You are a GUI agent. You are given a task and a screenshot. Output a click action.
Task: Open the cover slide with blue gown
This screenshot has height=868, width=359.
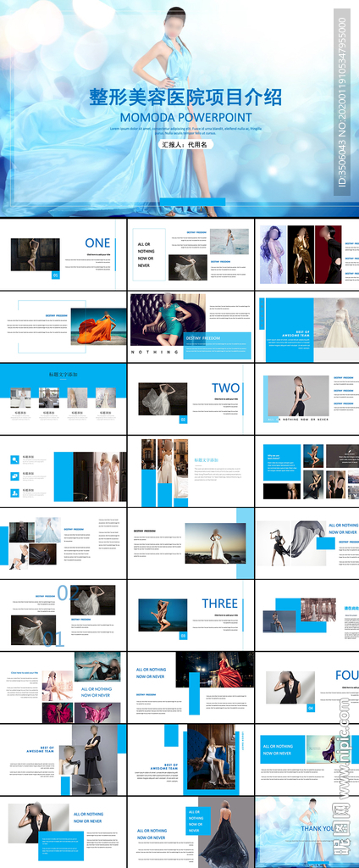(x=179, y=108)
